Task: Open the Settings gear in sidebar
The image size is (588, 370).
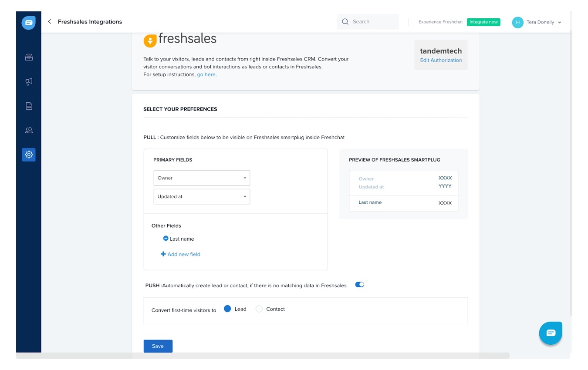Action: pyautogui.click(x=29, y=155)
